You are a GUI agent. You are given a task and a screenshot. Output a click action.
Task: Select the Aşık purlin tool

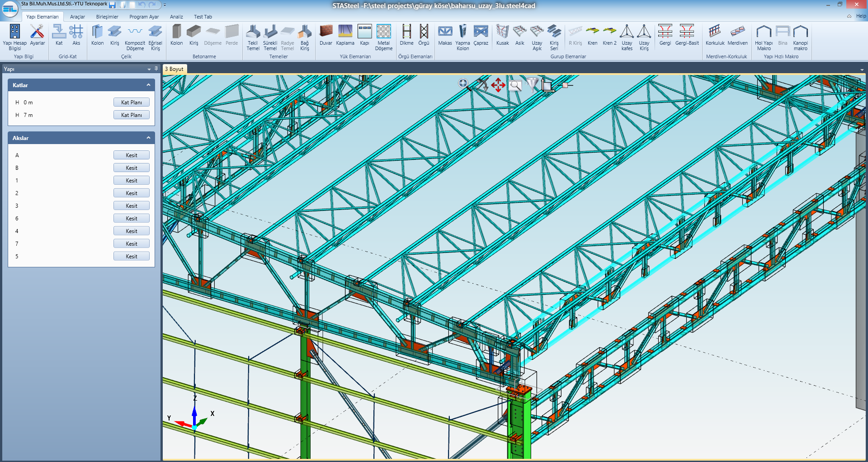point(519,35)
